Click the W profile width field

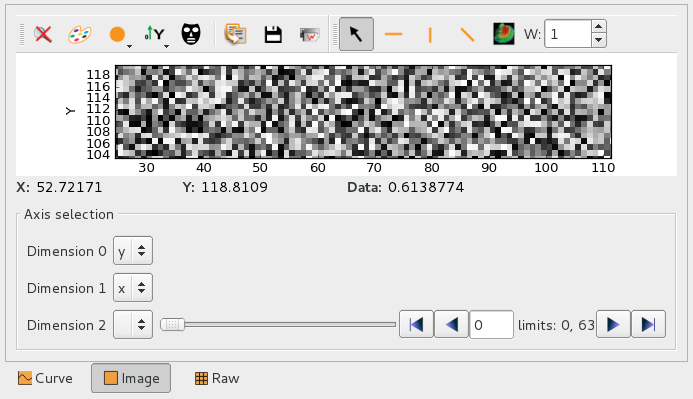[x=567, y=34]
